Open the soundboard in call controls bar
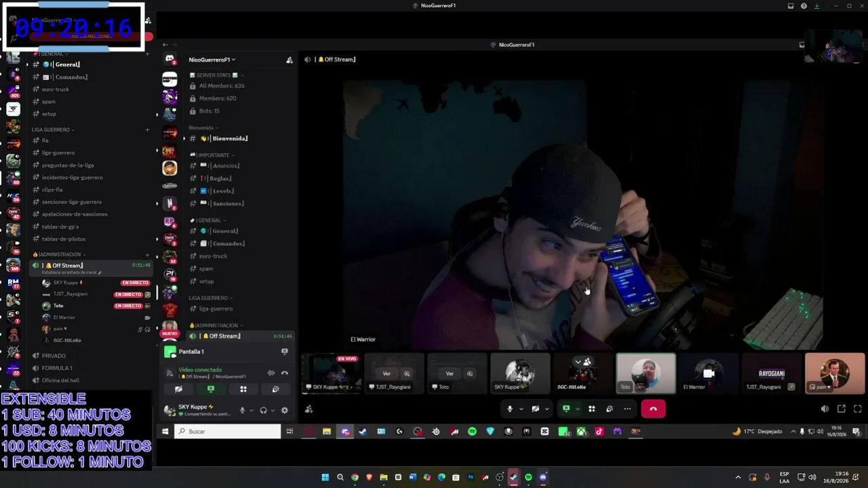Image resolution: width=868 pixels, height=488 pixels. pos(609,409)
